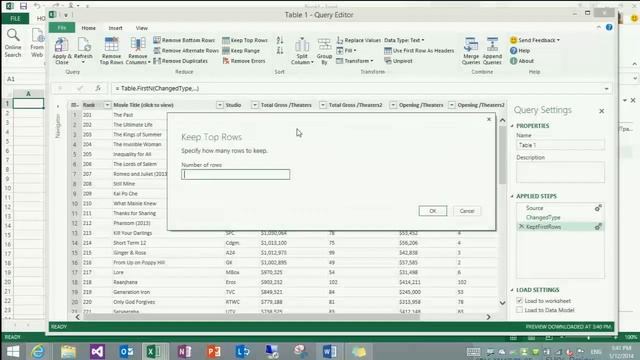The height and width of the screenshot is (360, 640).
Task: Expand the formula bar dropdown
Action: (x=606, y=89)
